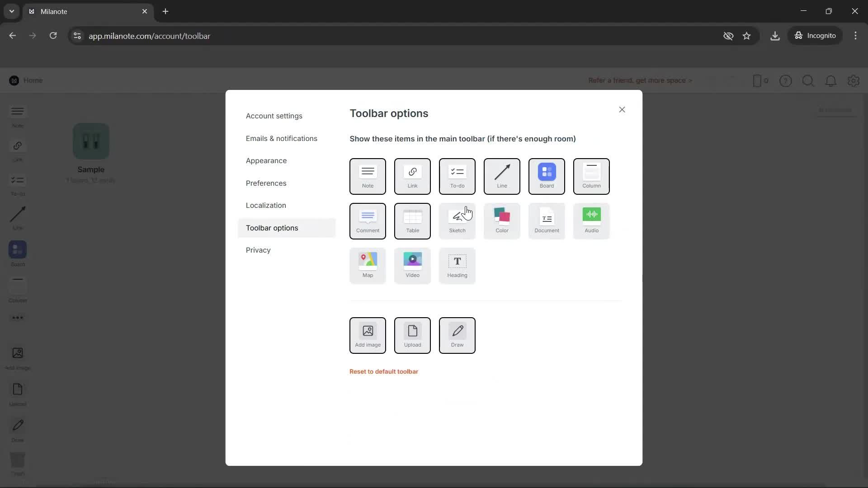Image resolution: width=868 pixels, height=488 pixels.
Task: Switch to the Appearance settings section
Action: click(x=266, y=160)
